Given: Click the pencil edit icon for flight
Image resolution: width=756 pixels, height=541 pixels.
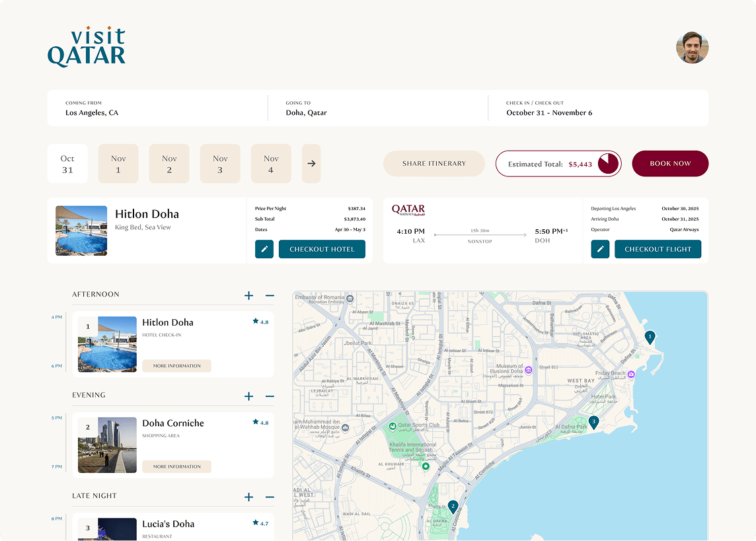Looking at the screenshot, I should [x=600, y=249].
